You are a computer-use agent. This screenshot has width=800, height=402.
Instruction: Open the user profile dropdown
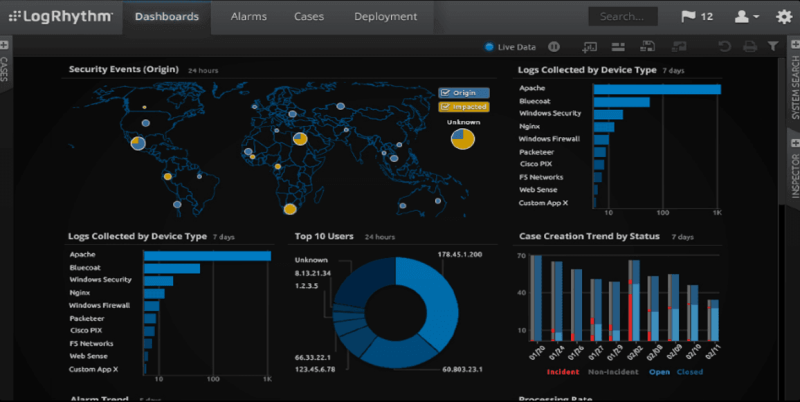tap(747, 16)
